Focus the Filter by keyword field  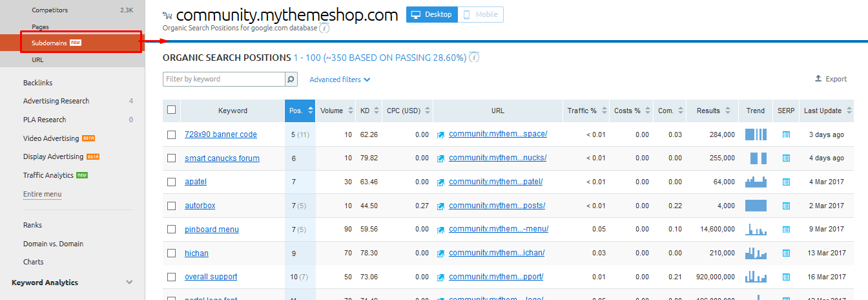tap(224, 79)
